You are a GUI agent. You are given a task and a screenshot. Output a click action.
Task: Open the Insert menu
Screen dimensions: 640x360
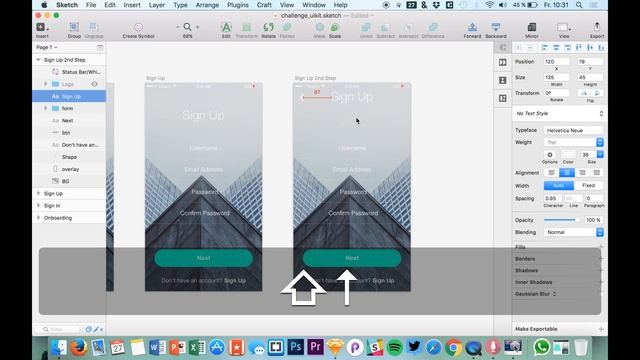coord(132,5)
